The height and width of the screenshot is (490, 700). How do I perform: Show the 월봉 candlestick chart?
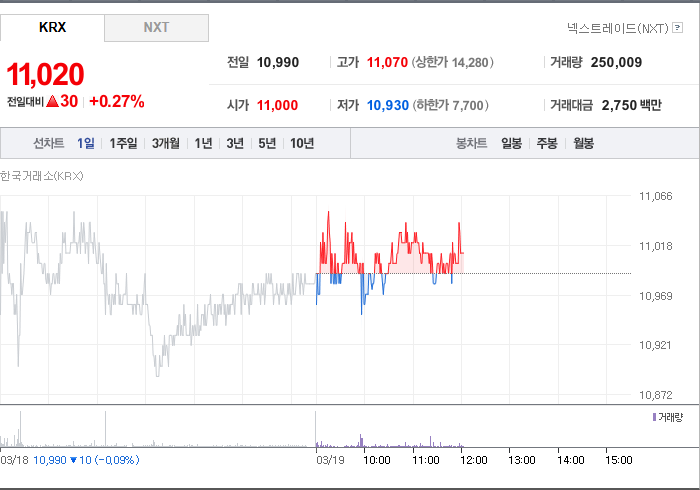(x=583, y=143)
